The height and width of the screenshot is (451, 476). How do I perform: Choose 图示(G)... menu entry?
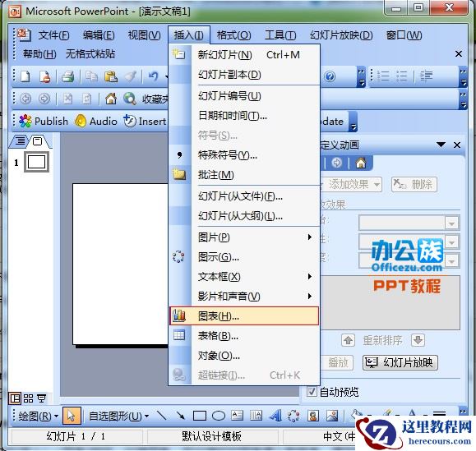pos(244,257)
